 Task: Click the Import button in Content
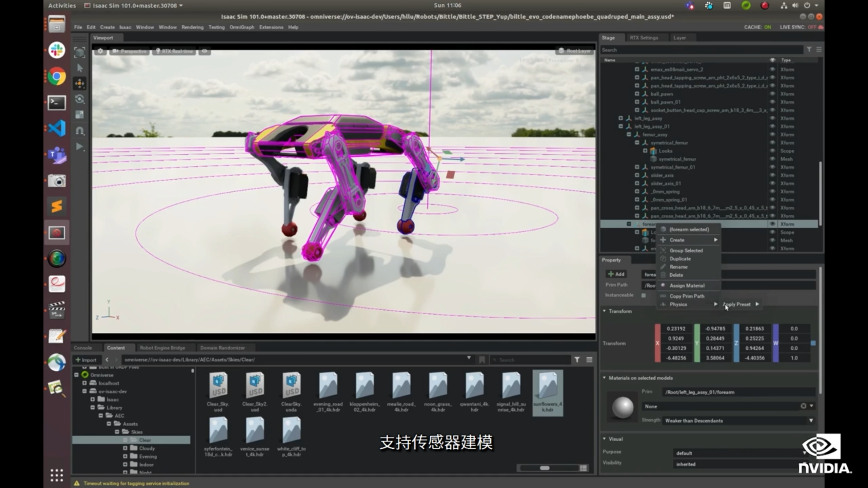pos(86,359)
